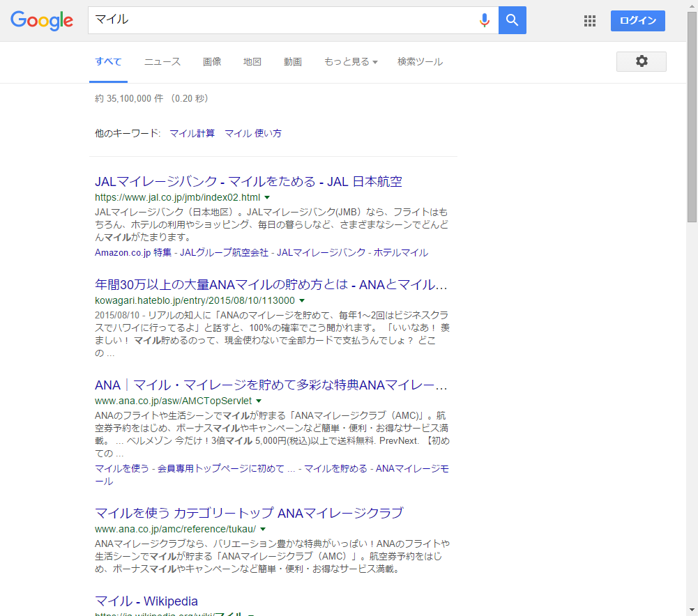Switch to the ニュース tab
The width and height of the screenshot is (698, 616).
point(162,62)
